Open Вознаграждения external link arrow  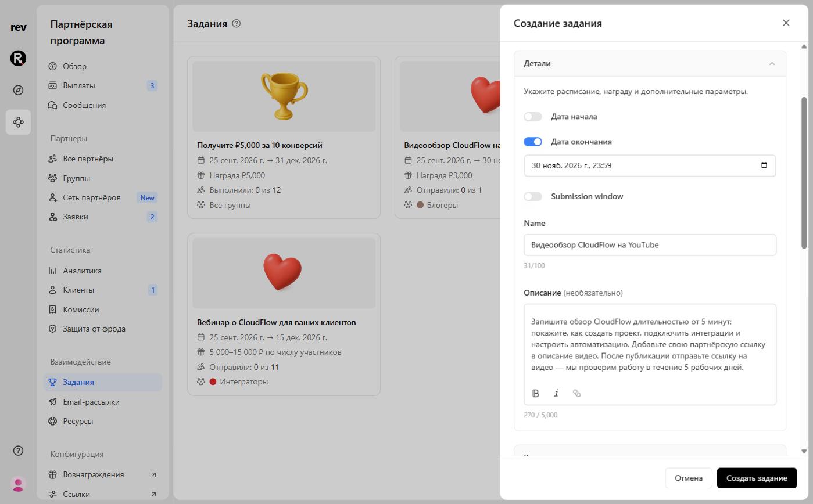pos(153,474)
